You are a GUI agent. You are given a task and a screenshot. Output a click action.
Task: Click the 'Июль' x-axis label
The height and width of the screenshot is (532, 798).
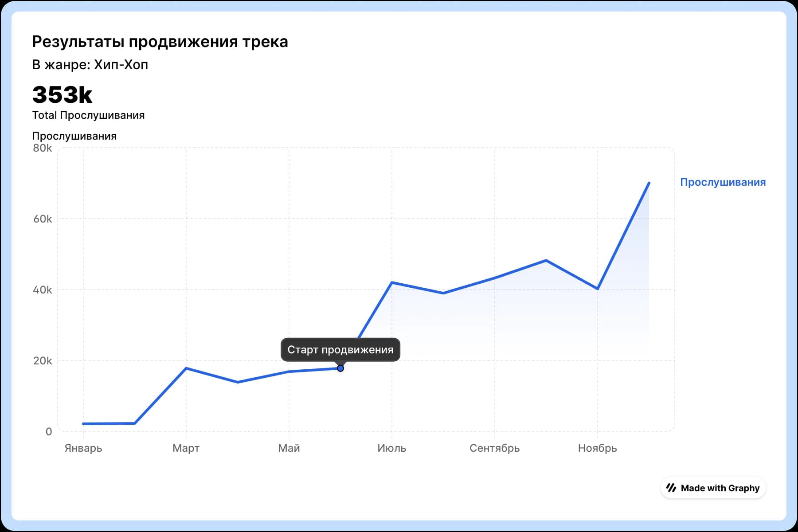click(392, 448)
